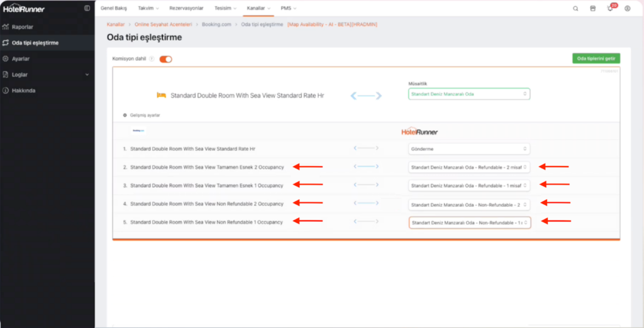Go to Rezervasyonlar tab
The width and height of the screenshot is (644, 328).
[x=186, y=8]
